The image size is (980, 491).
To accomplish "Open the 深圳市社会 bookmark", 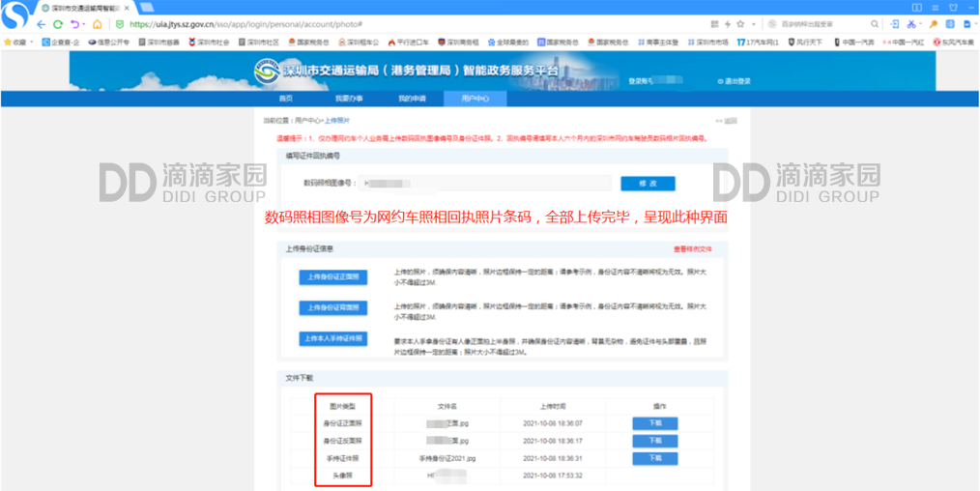I will click(209, 43).
